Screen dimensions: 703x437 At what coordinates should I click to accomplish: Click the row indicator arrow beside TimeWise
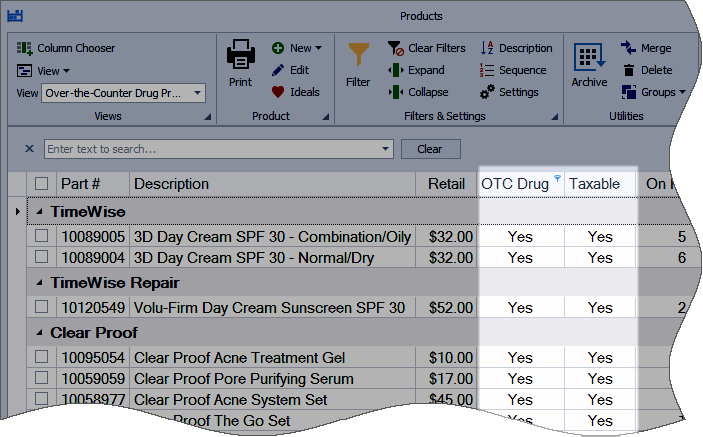[x=17, y=211]
